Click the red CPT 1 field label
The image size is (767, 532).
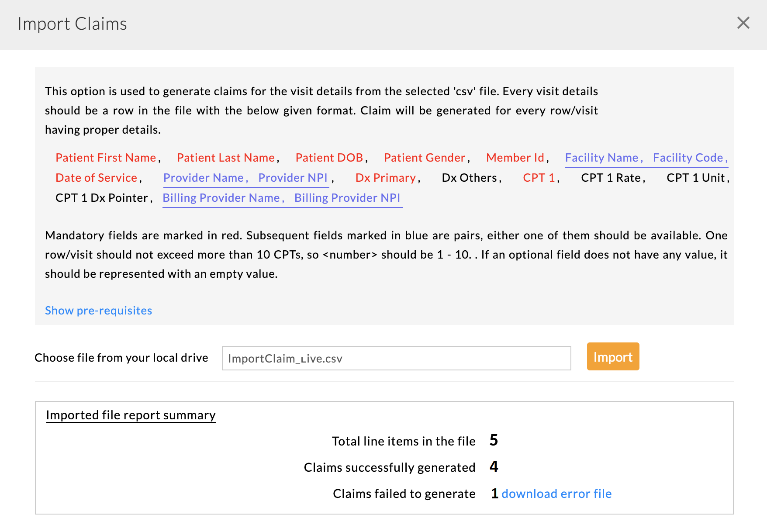(539, 178)
